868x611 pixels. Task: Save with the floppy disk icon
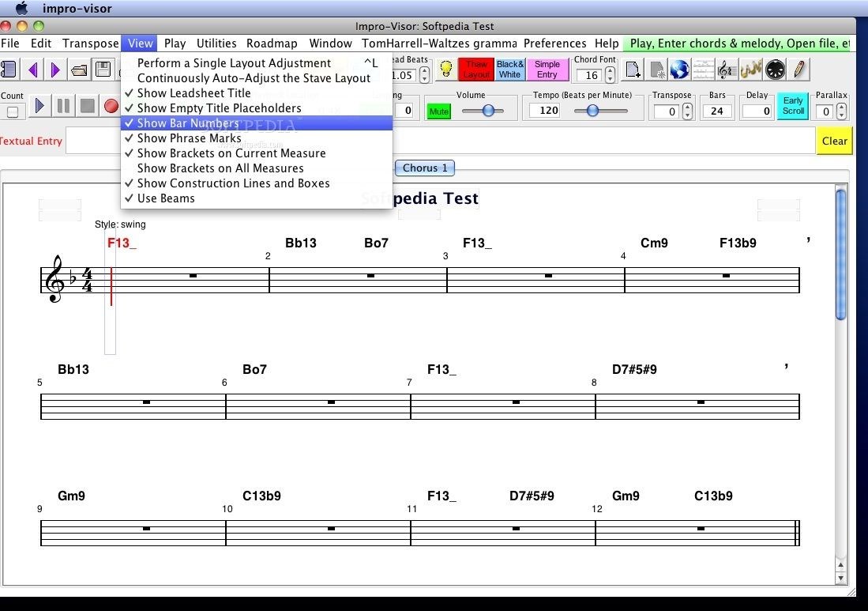tap(103, 70)
